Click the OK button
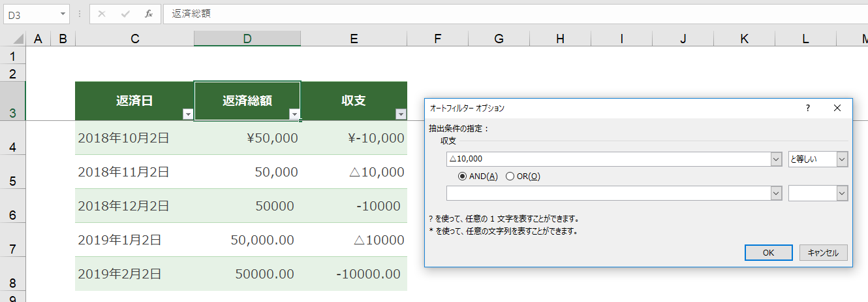Viewport: 868px width, 302px height. pos(769,253)
